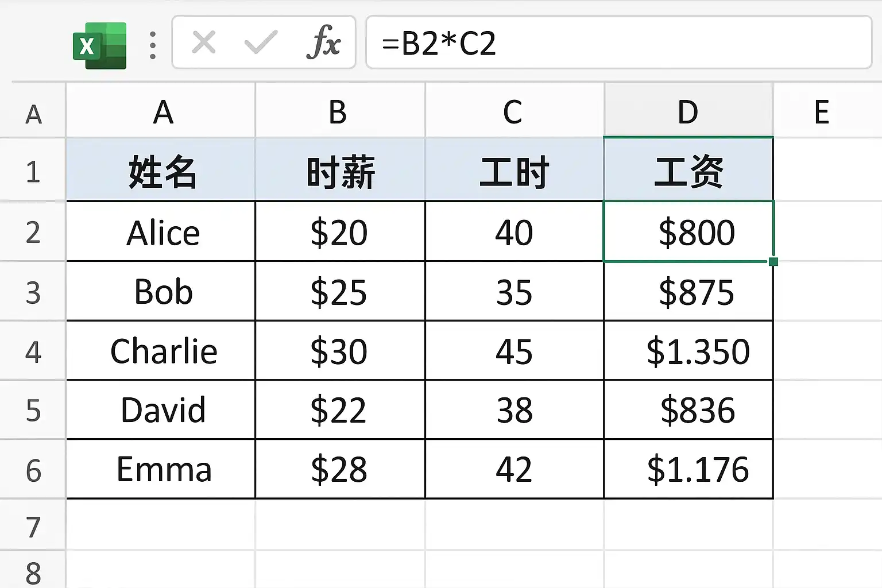Select column E header
The width and height of the screenshot is (882, 588).
(x=822, y=111)
